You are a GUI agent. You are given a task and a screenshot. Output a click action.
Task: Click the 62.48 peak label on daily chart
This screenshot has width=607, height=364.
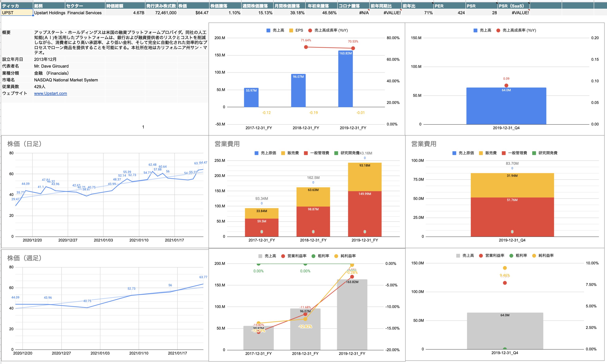(153, 165)
